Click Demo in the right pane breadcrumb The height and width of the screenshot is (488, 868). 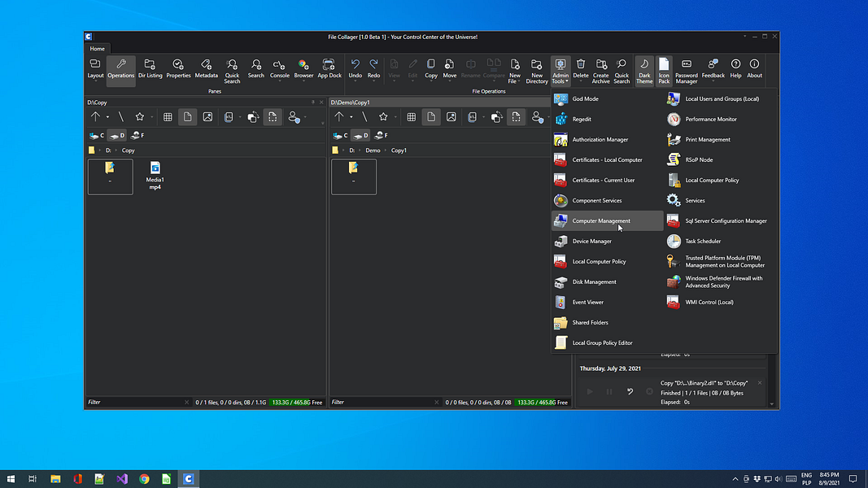[x=373, y=150]
